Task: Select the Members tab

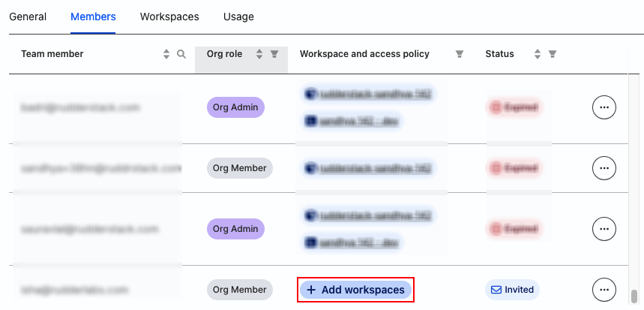Action: tap(93, 17)
